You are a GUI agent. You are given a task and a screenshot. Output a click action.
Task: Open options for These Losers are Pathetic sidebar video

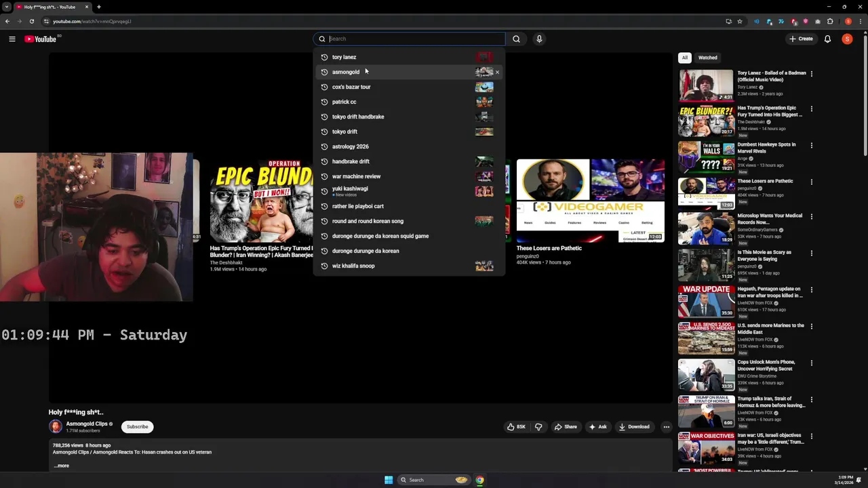pyautogui.click(x=812, y=182)
